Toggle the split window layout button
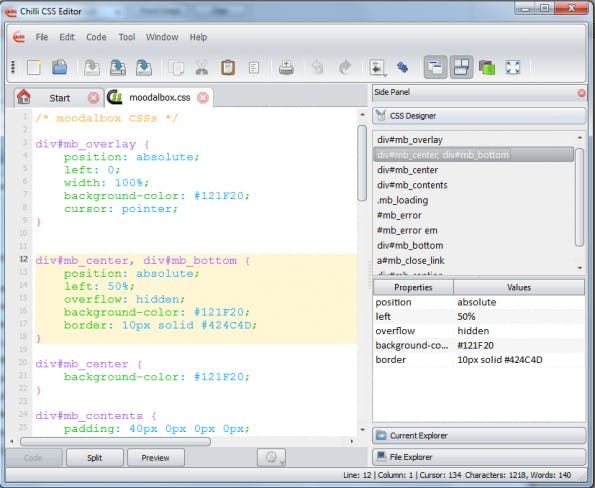 [x=461, y=68]
